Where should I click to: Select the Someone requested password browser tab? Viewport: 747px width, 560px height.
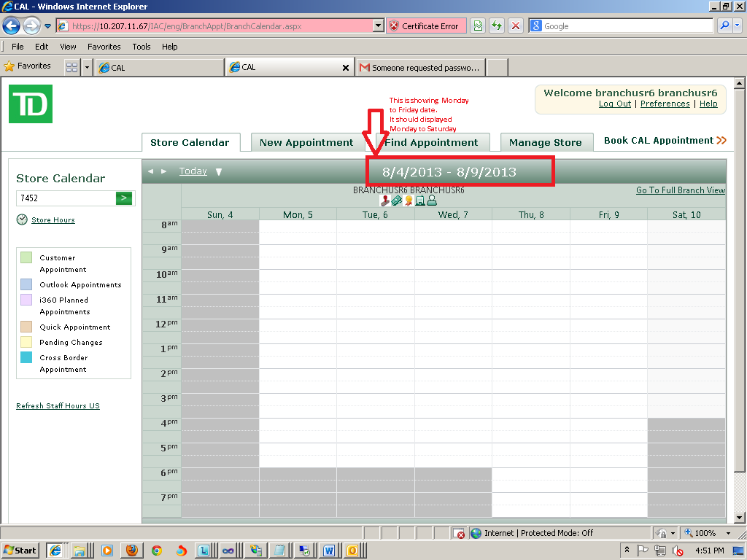click(421, 68)
